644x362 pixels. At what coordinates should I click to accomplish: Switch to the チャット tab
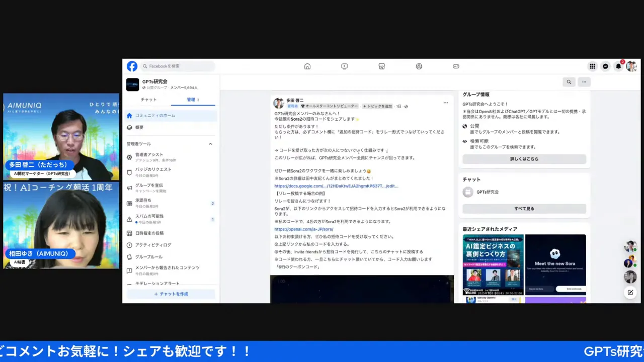149,100
